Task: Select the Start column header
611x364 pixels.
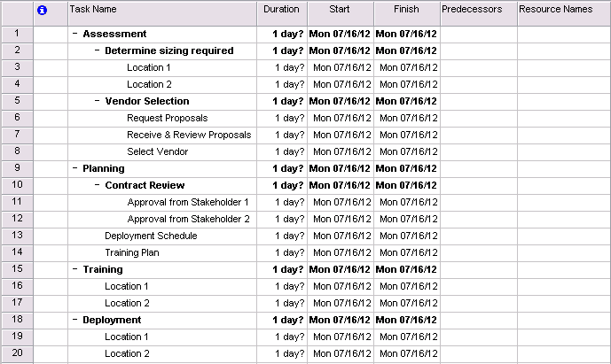Action: pos(341,10)
